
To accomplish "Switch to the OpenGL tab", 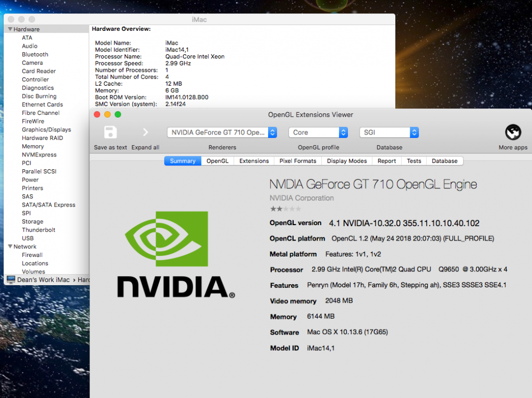I will (218, 161).
